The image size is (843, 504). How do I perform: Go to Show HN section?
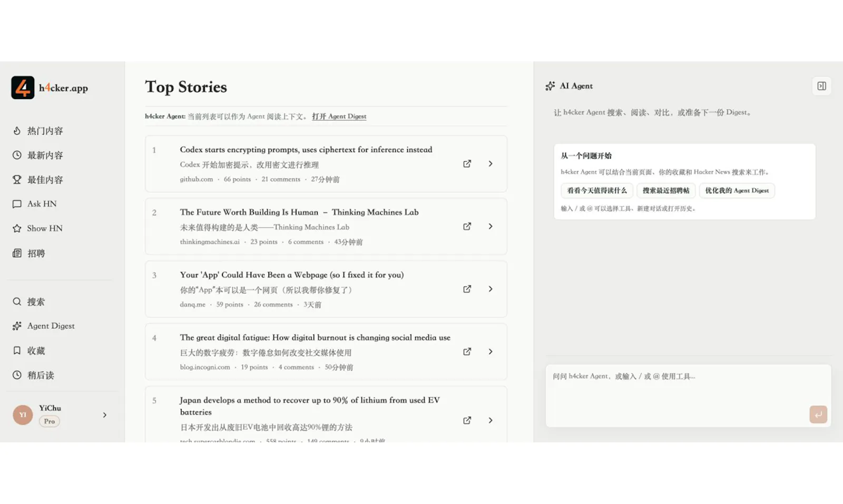pyautogui.click(x=45, y=229)
